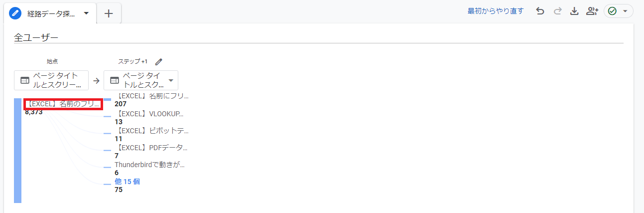Image resolution: width=644 pixels, height=213 pixels.
Task: Open the share exploration icon
Action: (592, 11)
